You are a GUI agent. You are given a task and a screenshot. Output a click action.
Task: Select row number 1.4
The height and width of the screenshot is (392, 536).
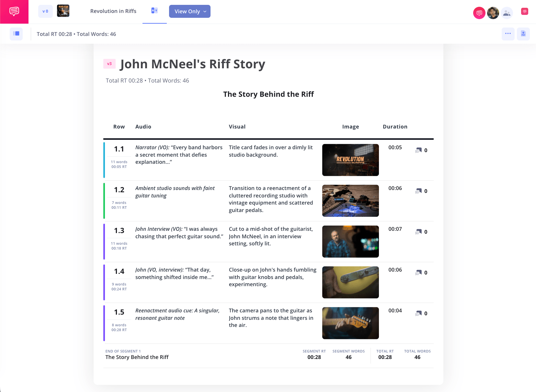pyautogui.click(x=119, y=271)
